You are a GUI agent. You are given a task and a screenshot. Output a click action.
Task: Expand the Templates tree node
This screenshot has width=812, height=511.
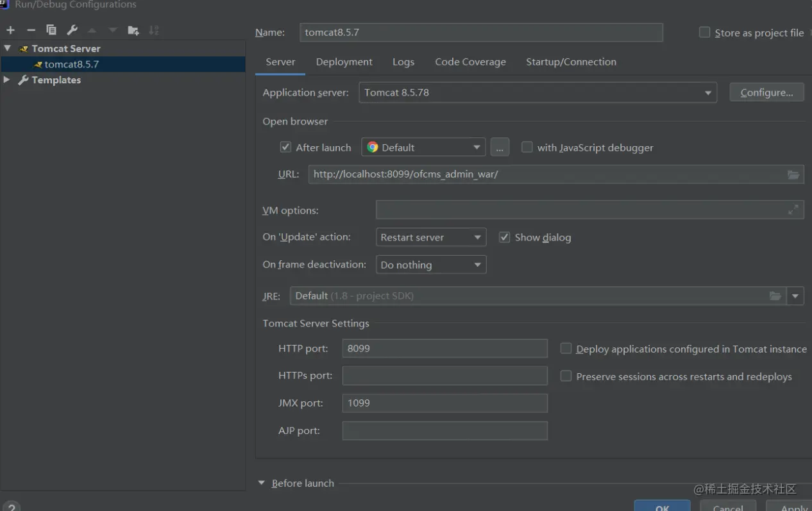pyautogui.click(x=7, y=80)
